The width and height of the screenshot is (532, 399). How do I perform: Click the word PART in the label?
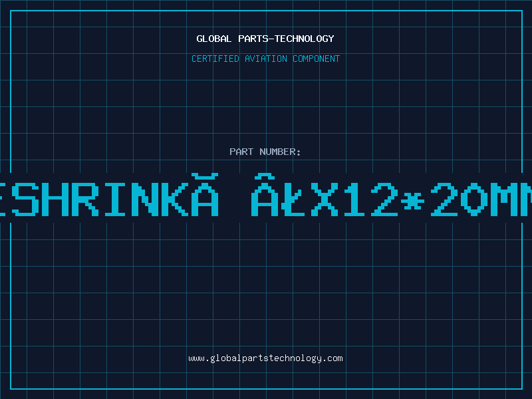(241, 152)
